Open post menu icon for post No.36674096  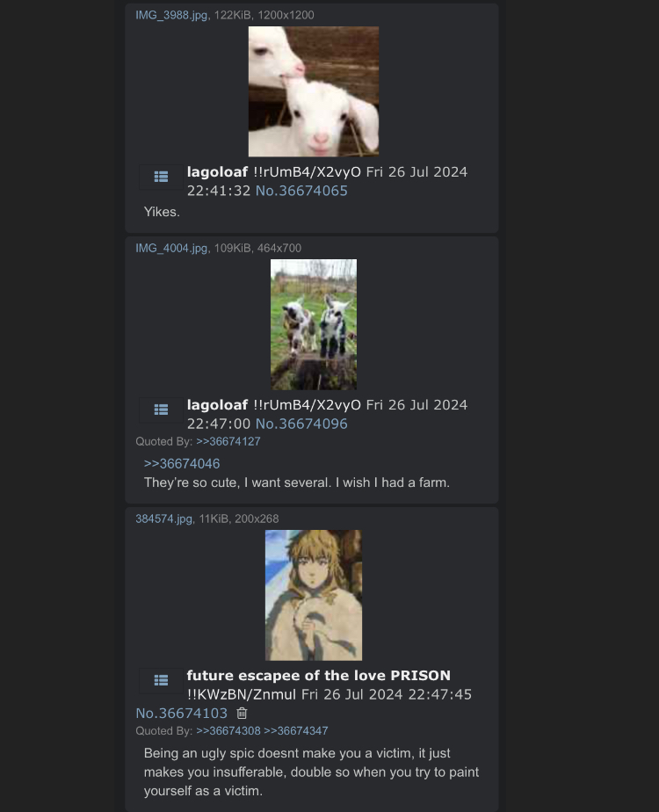pos(161,410)
